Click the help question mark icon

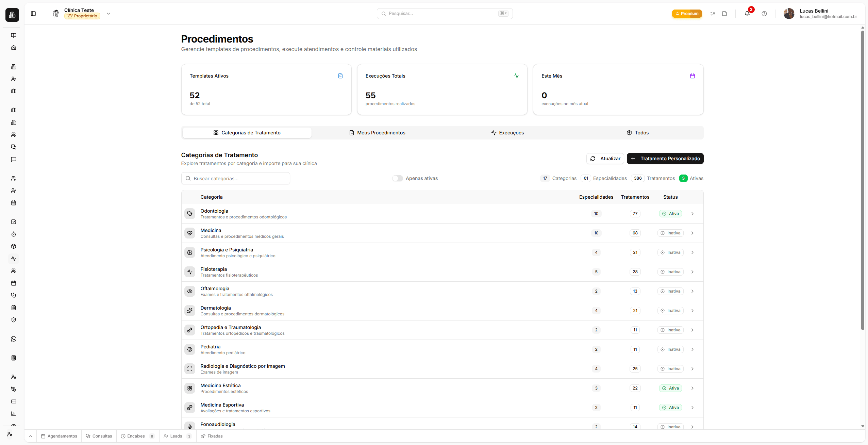pyautogui.click(x=764, y=14)
